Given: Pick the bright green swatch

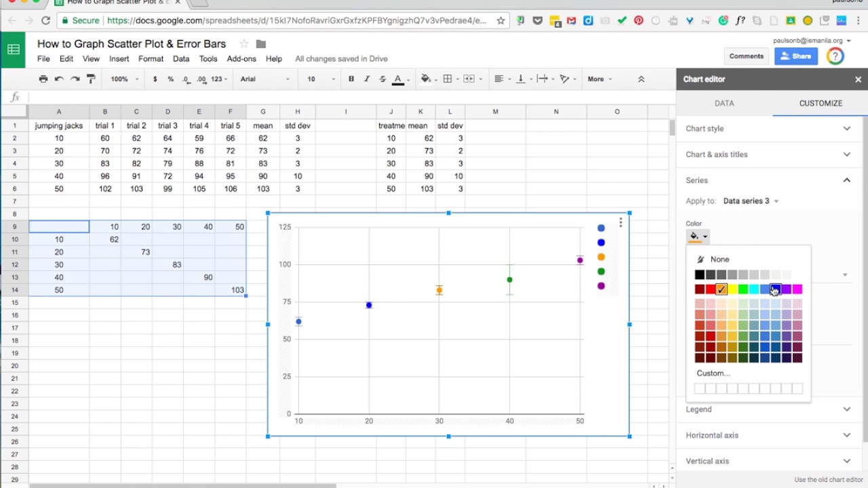Looking at the screenshot, I should point(743,289).
